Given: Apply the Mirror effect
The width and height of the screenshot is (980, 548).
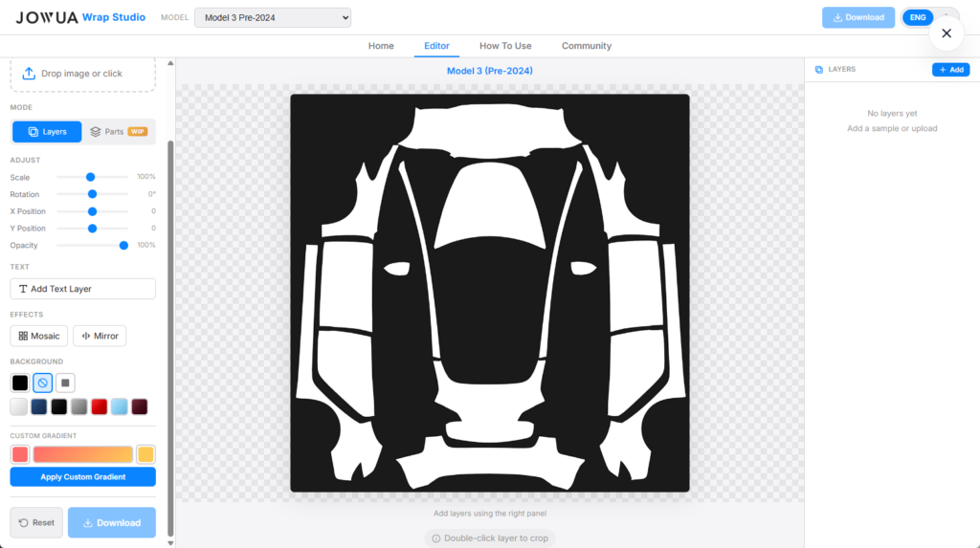Looking at the screenshot, I should coord(100,336).
